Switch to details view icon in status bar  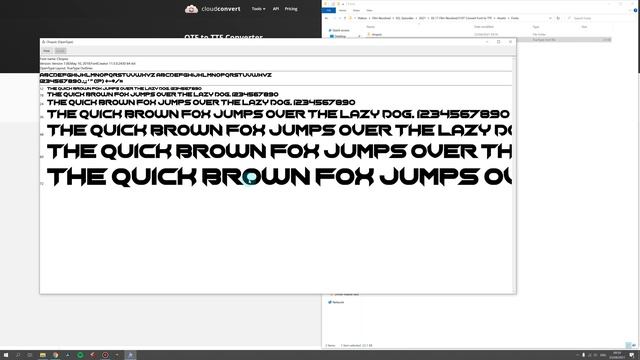pos(629,345)
